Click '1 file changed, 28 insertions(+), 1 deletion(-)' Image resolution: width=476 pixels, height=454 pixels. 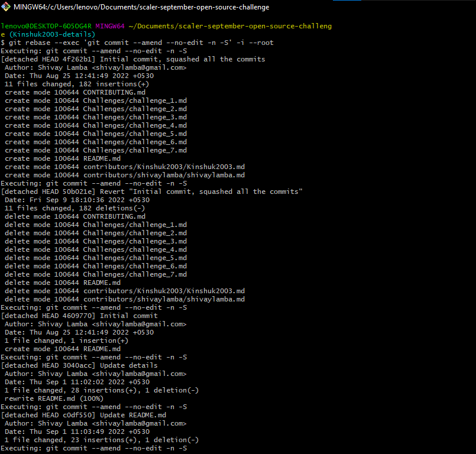click(x=102, y=390)
